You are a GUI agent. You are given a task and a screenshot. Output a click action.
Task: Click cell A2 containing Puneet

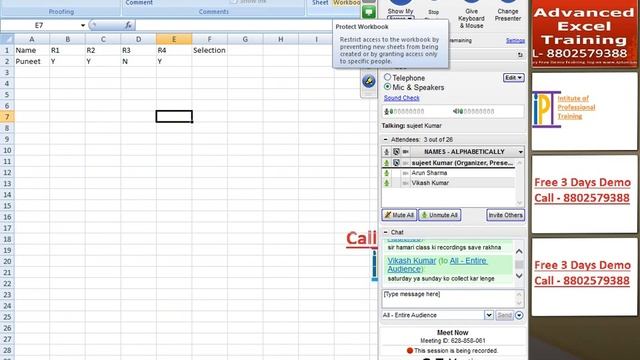coord(32,61)
